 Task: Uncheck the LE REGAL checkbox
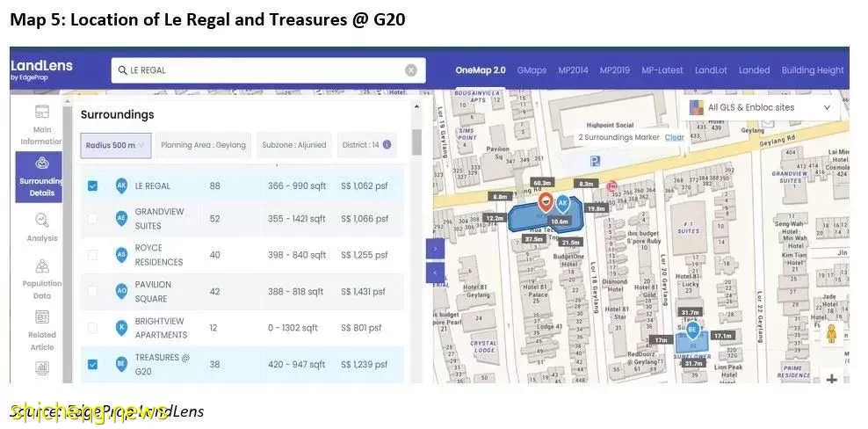coord(92,186)
